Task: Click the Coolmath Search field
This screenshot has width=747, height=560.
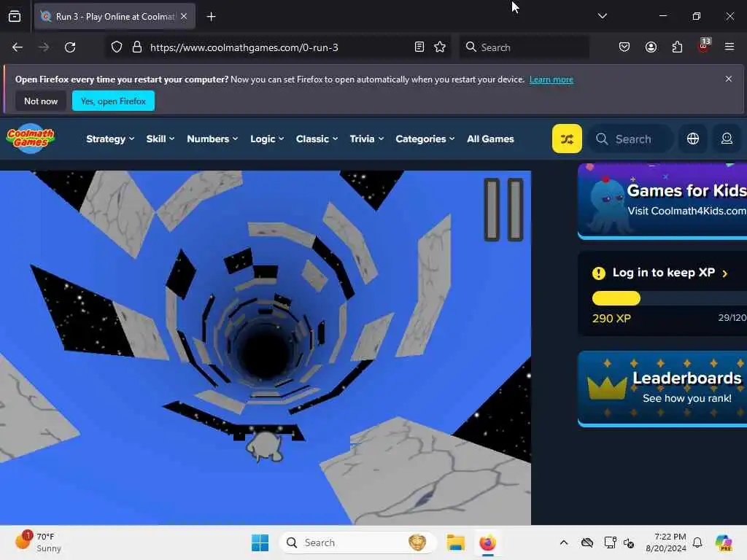Action: coord(631,139)
